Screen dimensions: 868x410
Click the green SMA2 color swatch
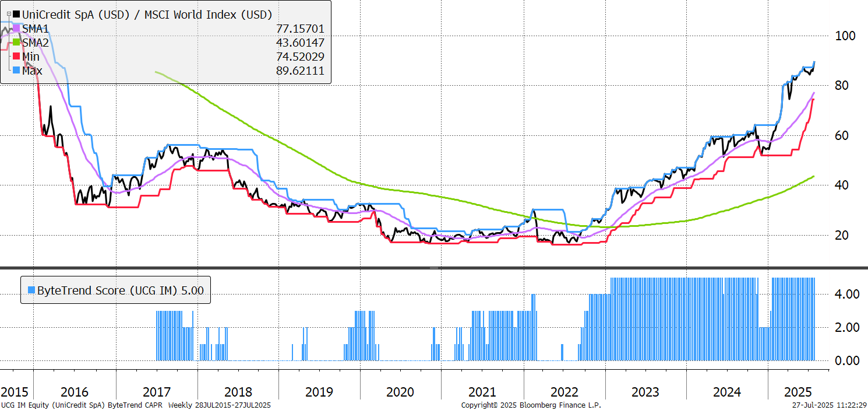(x=16, y=42)
